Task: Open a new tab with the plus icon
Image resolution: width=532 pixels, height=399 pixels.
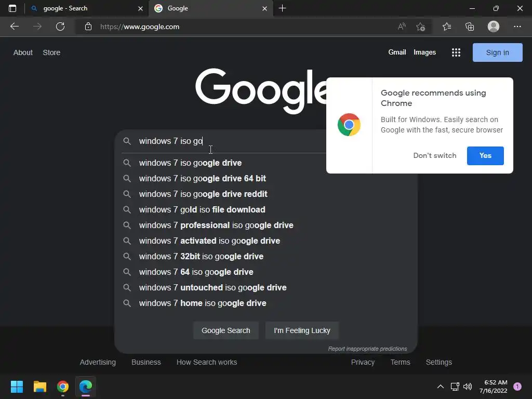Action: [x=282, y=8]
